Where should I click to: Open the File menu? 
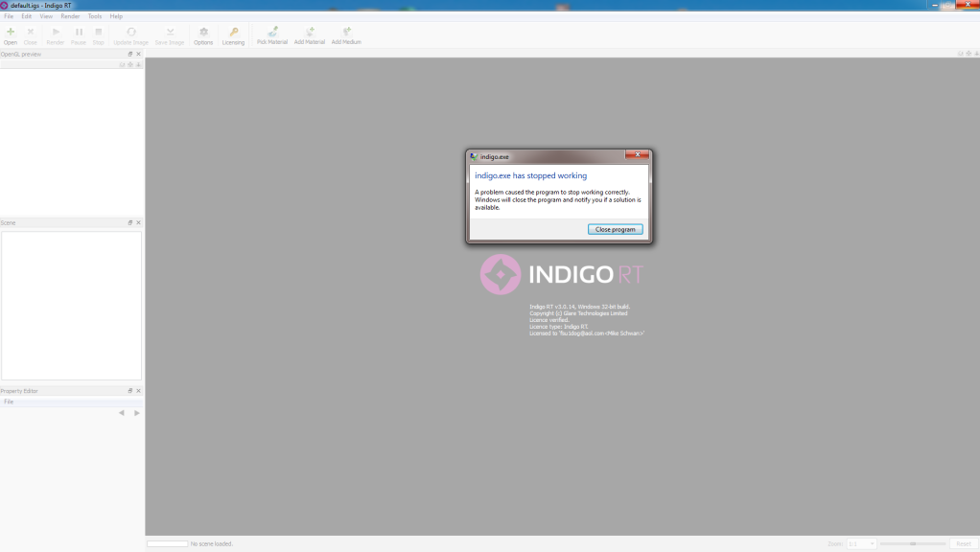click(x=9, y=16)
